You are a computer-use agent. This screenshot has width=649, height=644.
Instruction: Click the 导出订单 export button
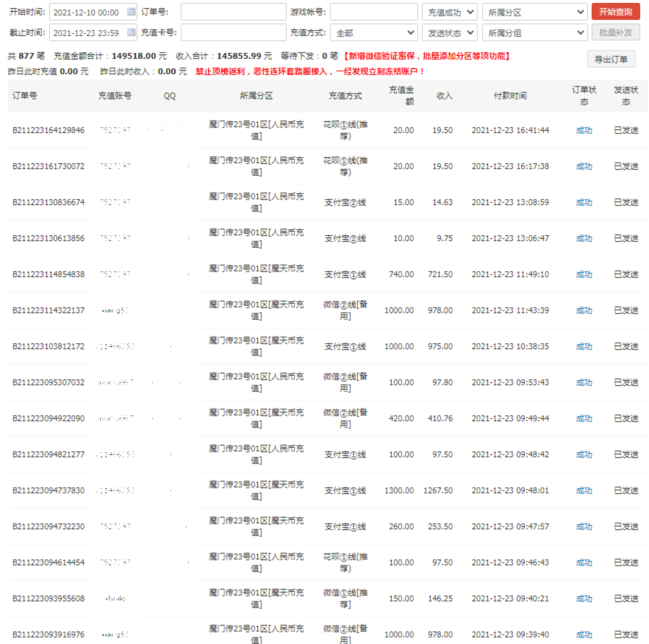click(611, 60)
